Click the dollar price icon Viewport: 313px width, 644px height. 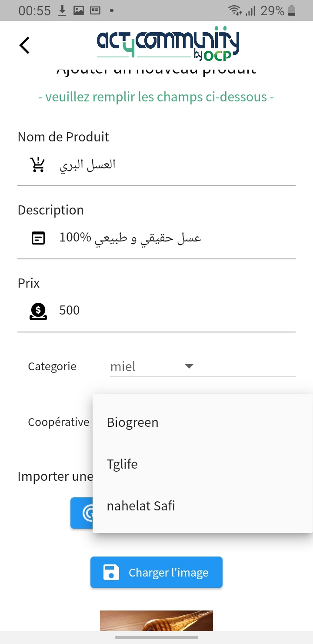tap(38, 310)
